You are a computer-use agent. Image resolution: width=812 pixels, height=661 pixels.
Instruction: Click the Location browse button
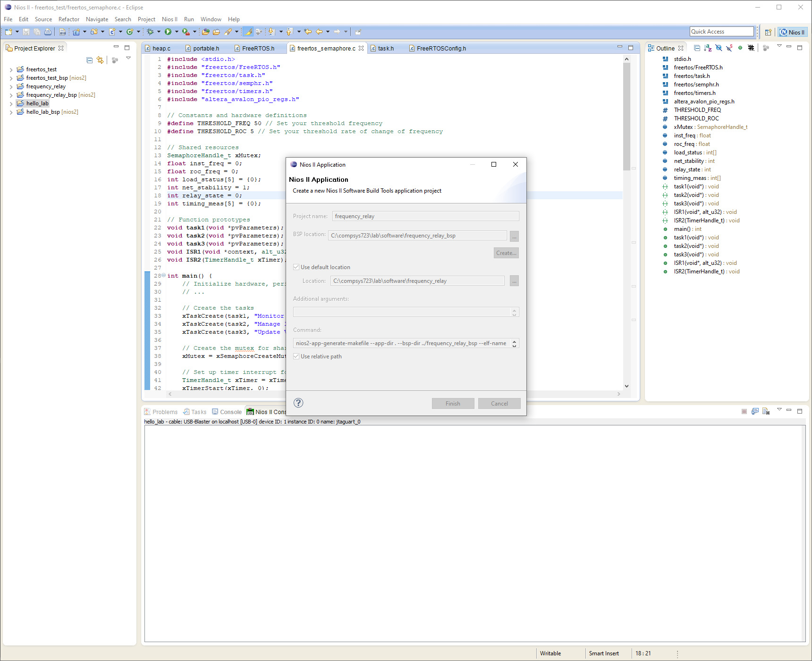pyautogui.click(x=514, y=281)
